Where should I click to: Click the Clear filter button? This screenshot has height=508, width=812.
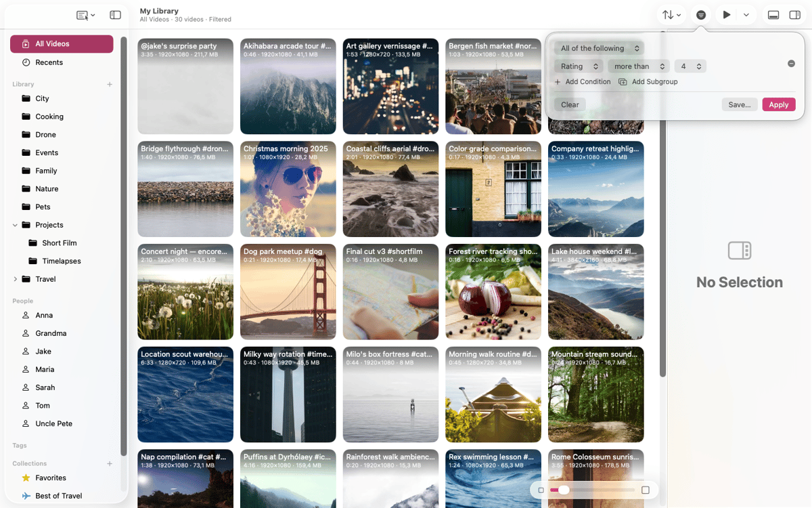(x=570, y=104)
